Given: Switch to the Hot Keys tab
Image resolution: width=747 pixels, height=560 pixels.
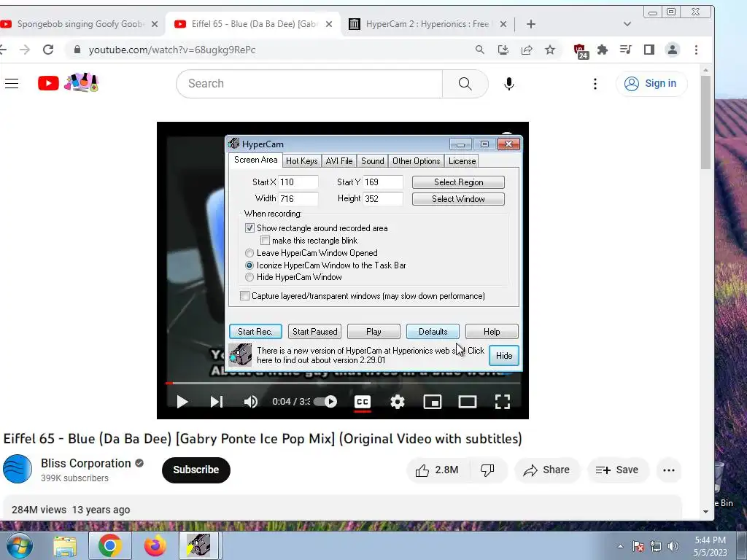Looking at the screenshot, I should click(301, 161).
